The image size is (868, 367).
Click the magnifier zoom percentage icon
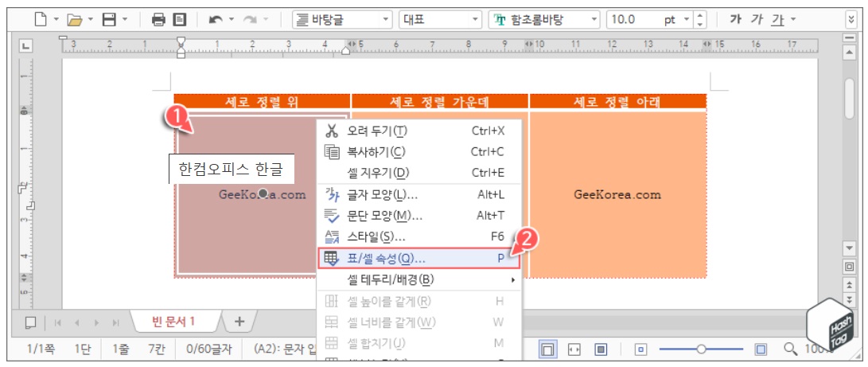click(x=791, y=349)
